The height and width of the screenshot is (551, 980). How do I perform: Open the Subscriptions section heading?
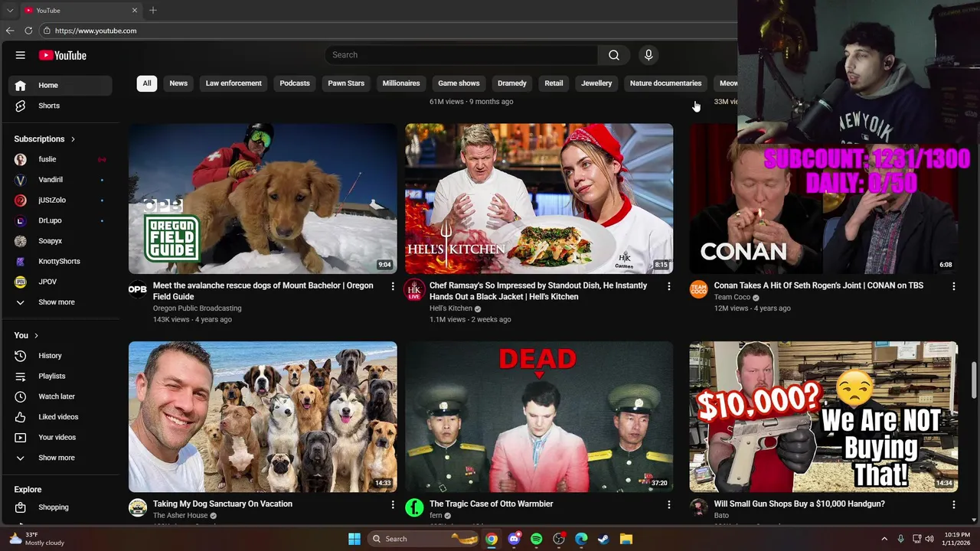click(44, 139)
